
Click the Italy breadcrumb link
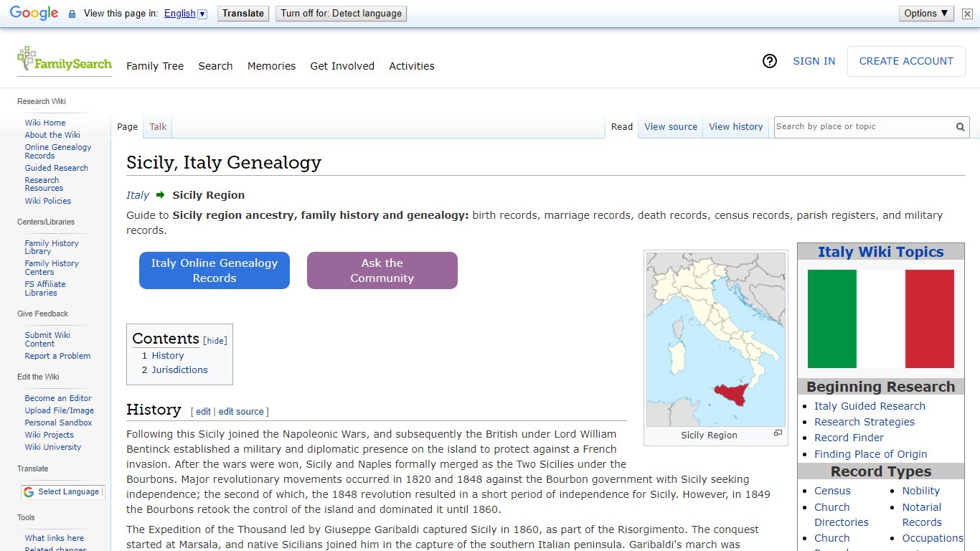[x=138, y=195]
